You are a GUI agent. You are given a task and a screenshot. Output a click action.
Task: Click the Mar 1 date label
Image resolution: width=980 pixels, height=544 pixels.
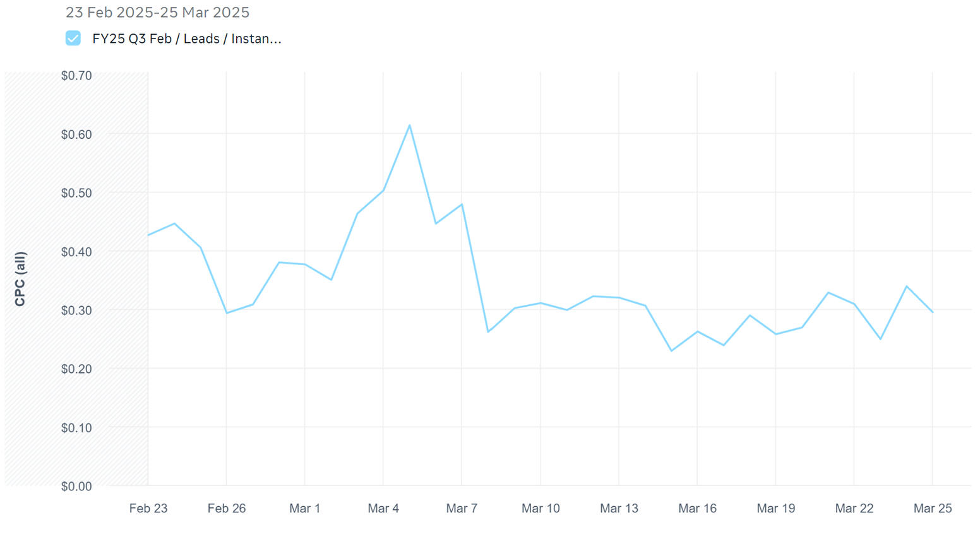click(x=305, y=508)
